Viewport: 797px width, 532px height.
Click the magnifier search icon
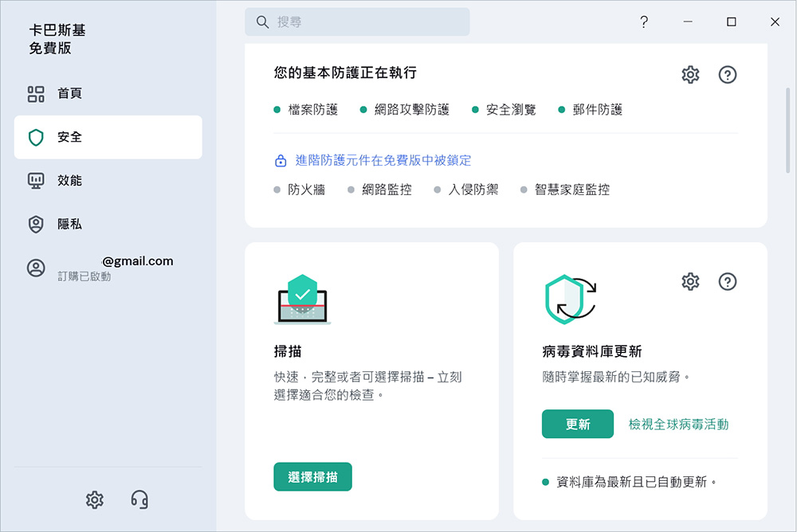[262, 22]
